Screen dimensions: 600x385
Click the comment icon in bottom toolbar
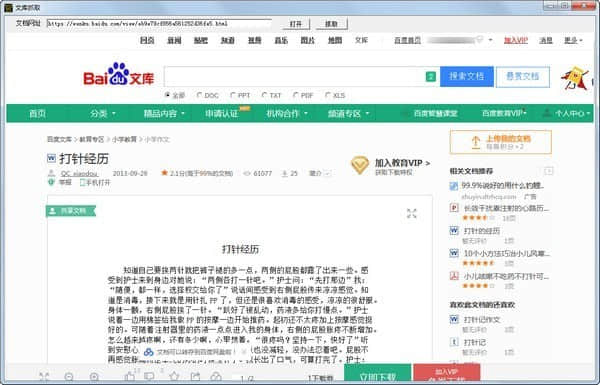149,377
